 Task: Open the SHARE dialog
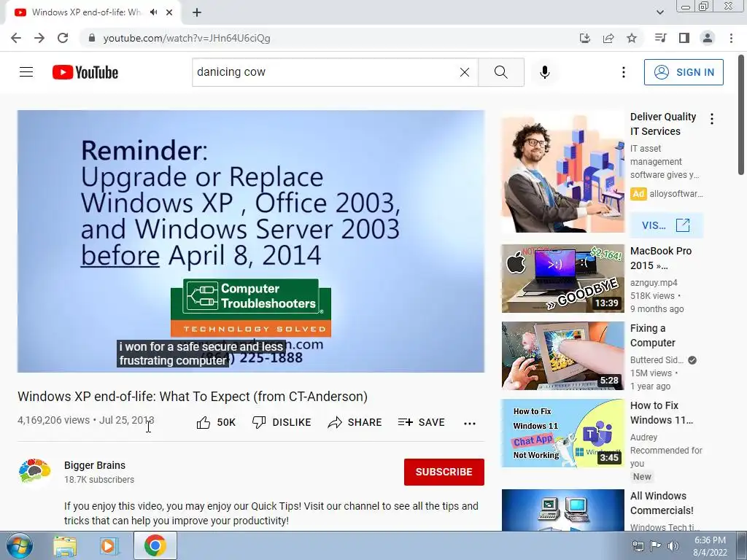[x=355, y=422]
